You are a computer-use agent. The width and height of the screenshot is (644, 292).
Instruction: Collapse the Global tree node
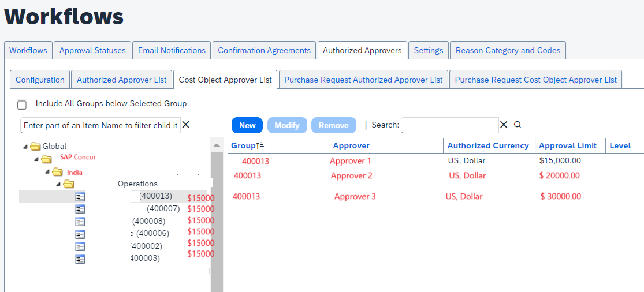click(x=26, y=147)
